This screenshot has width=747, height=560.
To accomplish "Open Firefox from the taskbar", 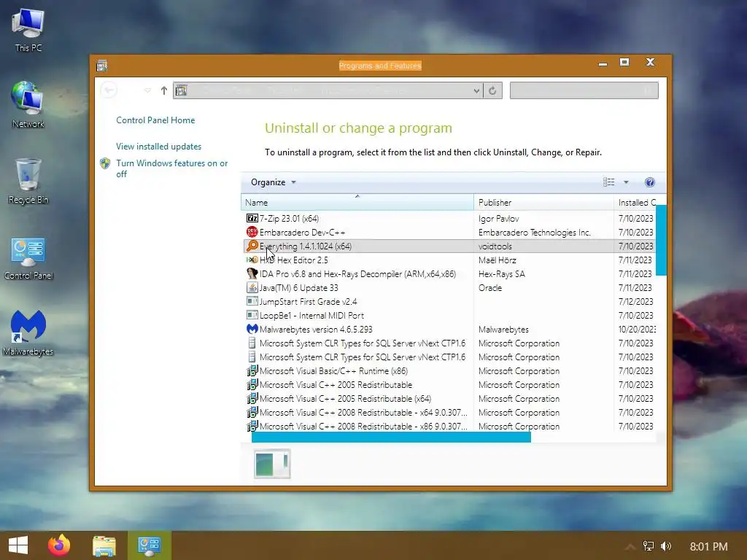I will pos(59,545).
